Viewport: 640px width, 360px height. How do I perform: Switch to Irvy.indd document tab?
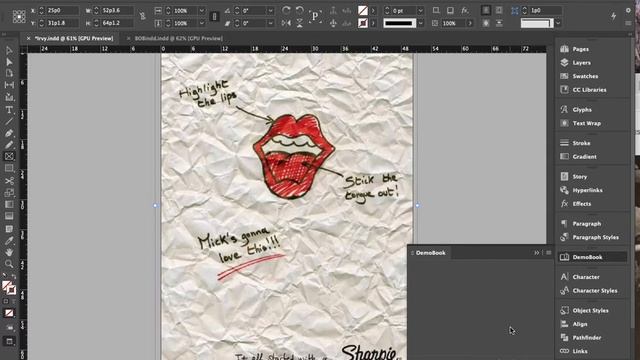tap(74, 38)
